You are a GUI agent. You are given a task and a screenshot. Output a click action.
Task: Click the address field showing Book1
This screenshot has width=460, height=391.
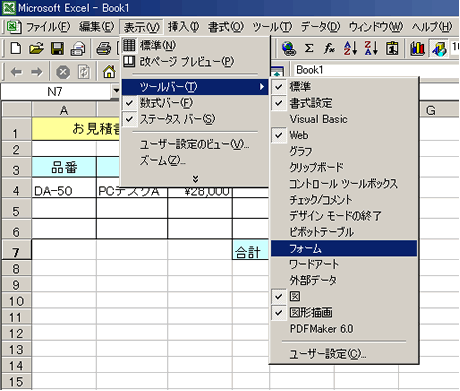click(376, 70)
